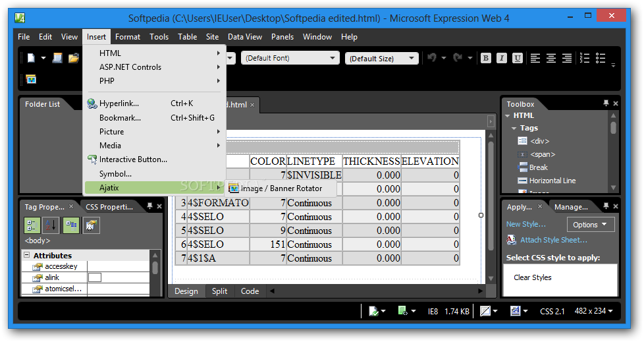Switch to Code view
Image resolution: width=644 pixels, height=342 pixels.
(x=250, y=291)
